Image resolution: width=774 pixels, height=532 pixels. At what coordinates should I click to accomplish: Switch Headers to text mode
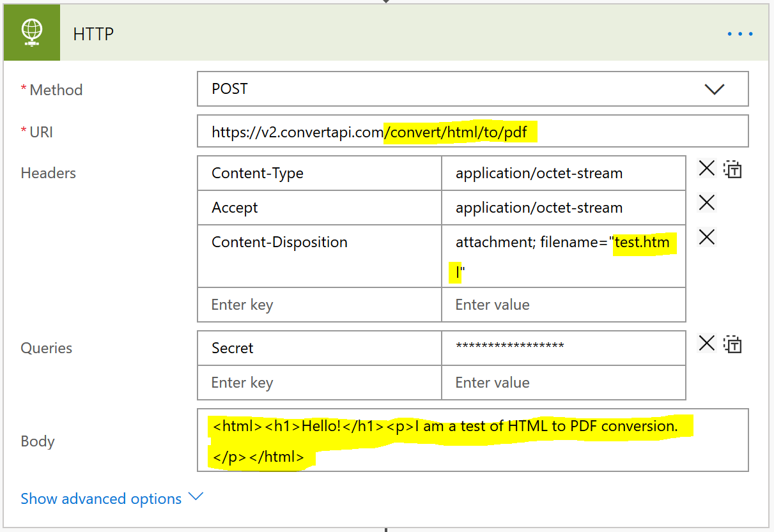point(732,170)
